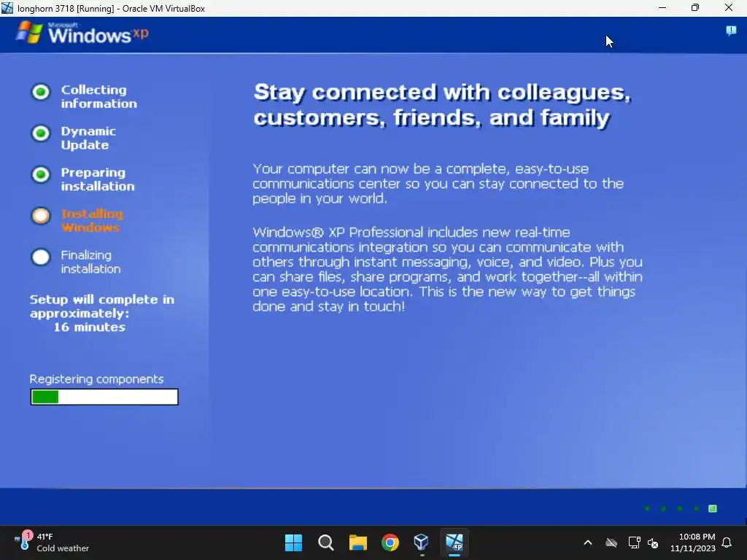The image size is (747, 560).
Task: Open the clock showing 10:08 PM
Action: click(x=693, y=542)
